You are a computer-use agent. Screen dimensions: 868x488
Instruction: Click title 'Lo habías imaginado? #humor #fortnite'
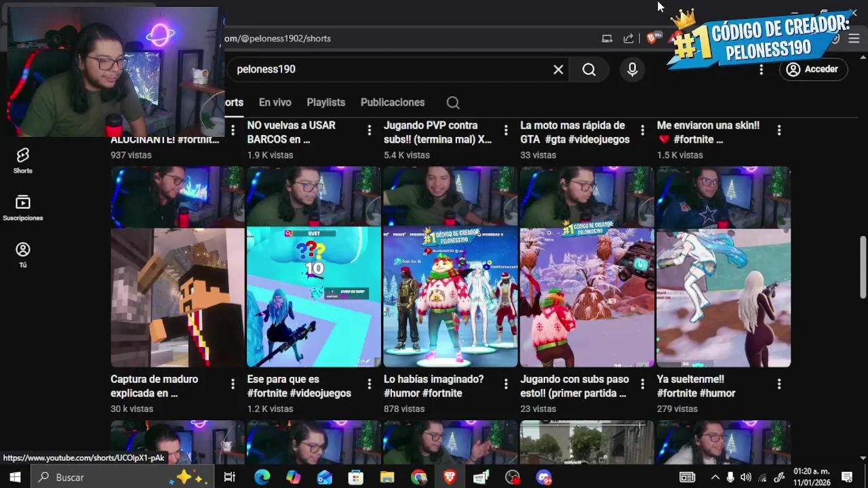(x=434, y=386)
